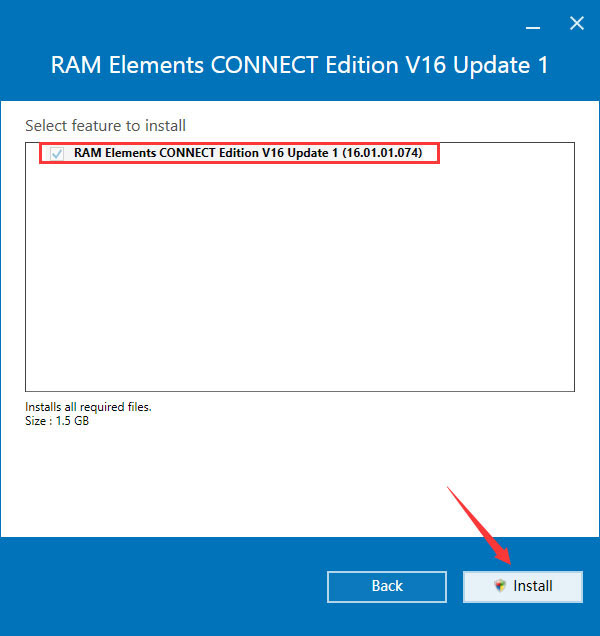Click the 'Size : 1.5 GB' text

pyautogui.click(x=57, y=421)
